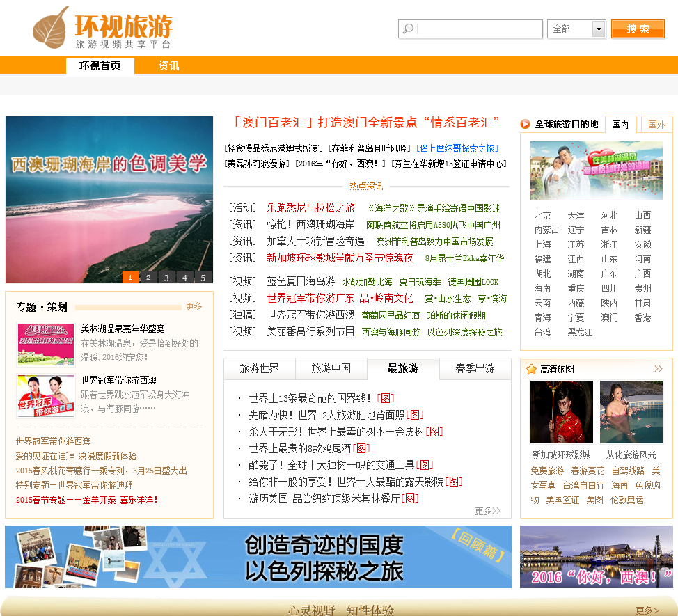Open the 资讯 navigation item

[x=168, y=65]
